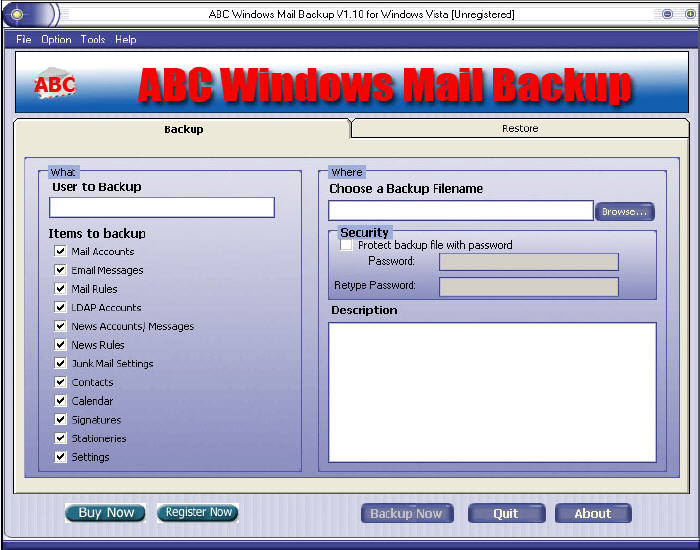700x550 pixels.
Task: Toggle the LDAP Accounts checkbox
Action: (x=60, y=307)
